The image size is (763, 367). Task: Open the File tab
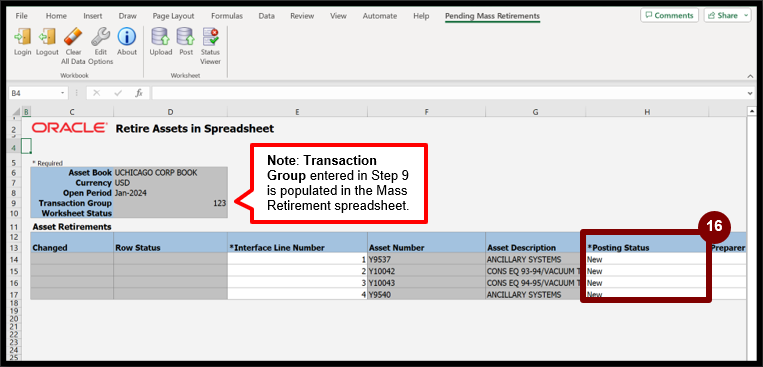(21, 16)
